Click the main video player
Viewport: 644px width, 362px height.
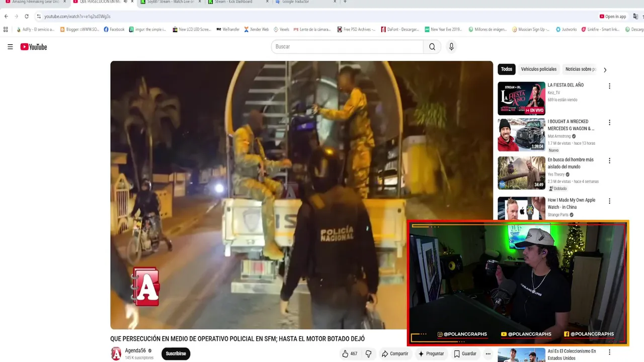[301, 195]
